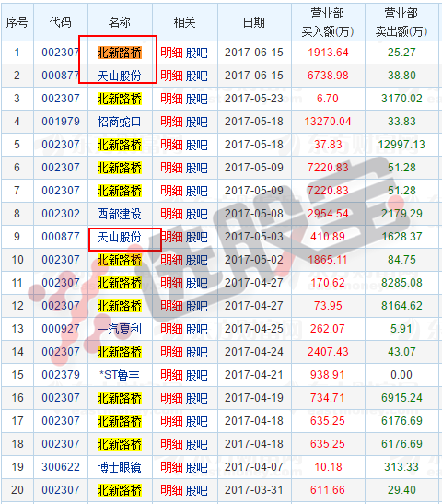Select date cell 2017-05-08
The image size is (442, 504).
tap(254, 214)
